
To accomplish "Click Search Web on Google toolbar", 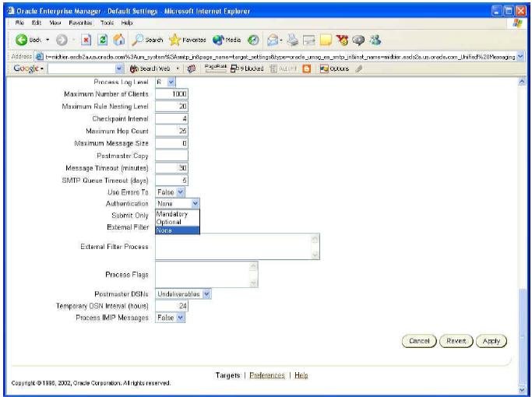I will (x=150, y=69).
